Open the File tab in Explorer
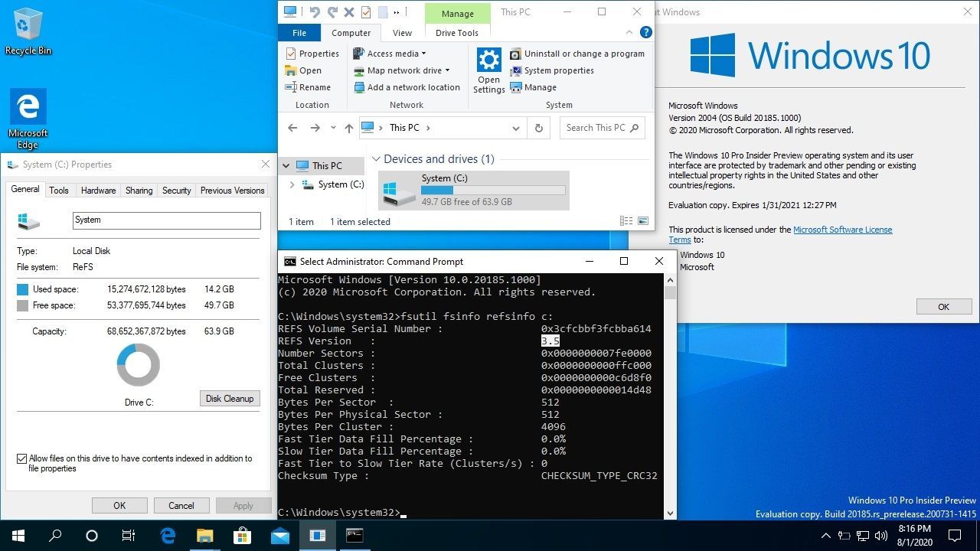 (x=299, y=33)
